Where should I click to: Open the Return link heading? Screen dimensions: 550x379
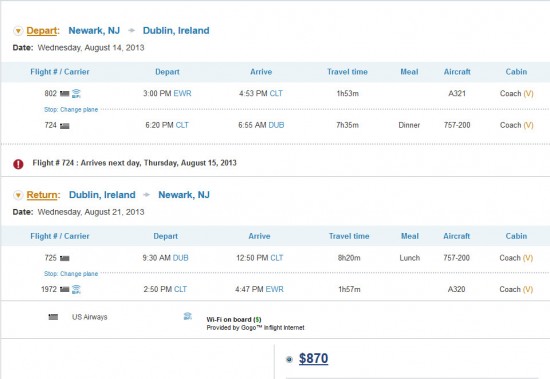coord(42,195)
